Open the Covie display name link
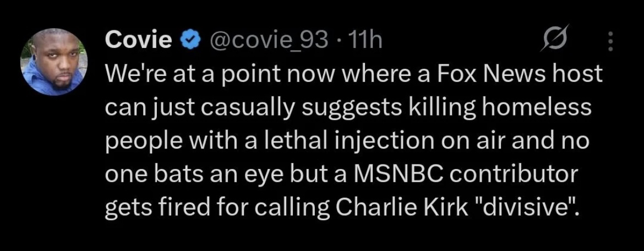The width and height of the screenshot is (644, 251). (x=138, y=41)
